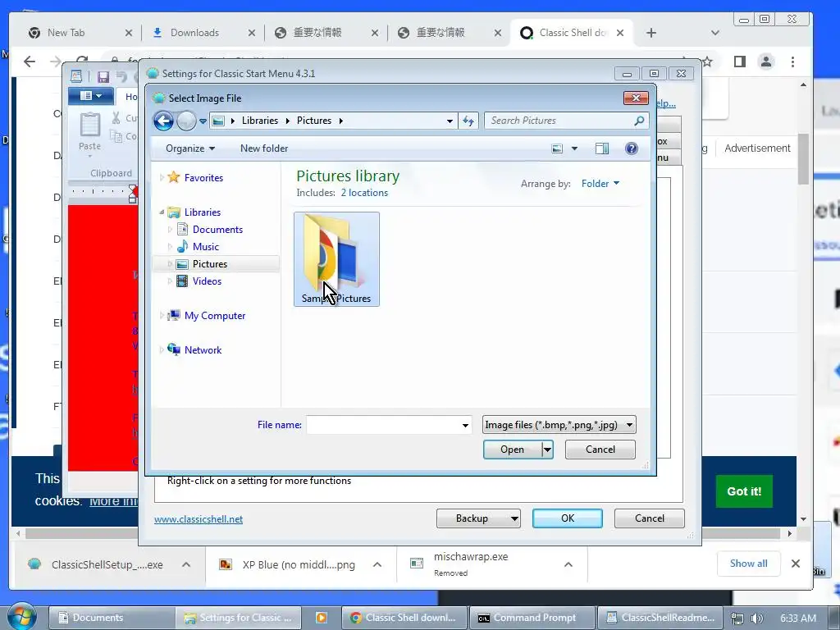The image size is (840, 630).
Task: Click the Search Pictures input field
Action: click(x=558, y=121)
